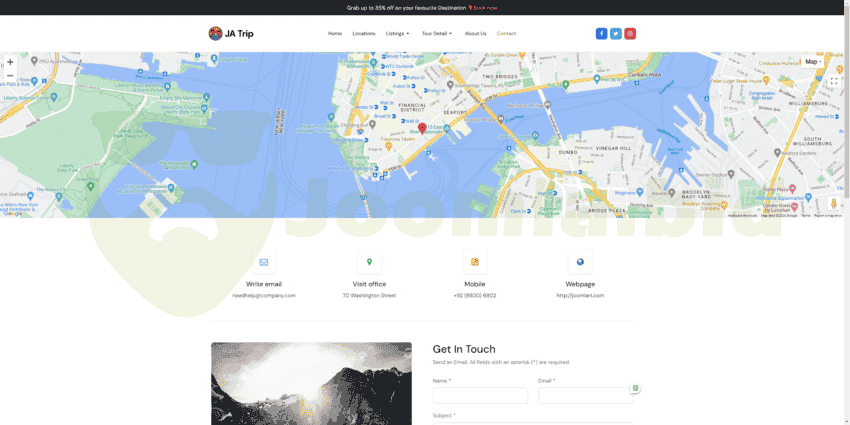This screenshot has height=425, width=850.
Task: Click the red location pin on map
Action: coord(422,128)
